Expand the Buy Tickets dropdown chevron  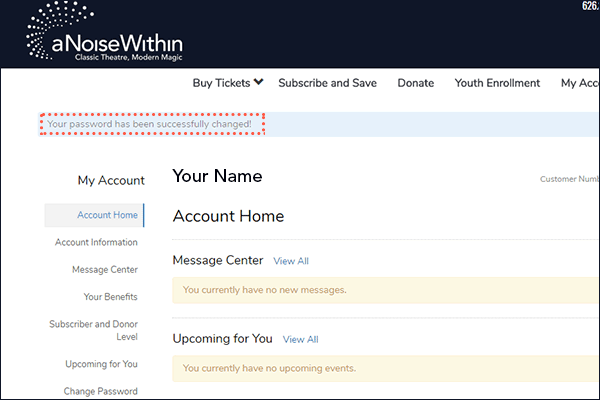(258, 82)
